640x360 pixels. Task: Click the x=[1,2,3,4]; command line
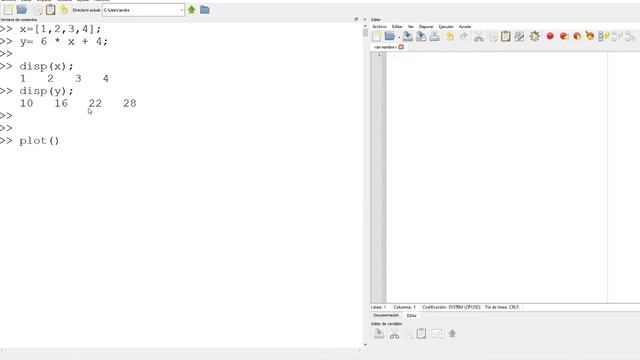pos(60,29)
